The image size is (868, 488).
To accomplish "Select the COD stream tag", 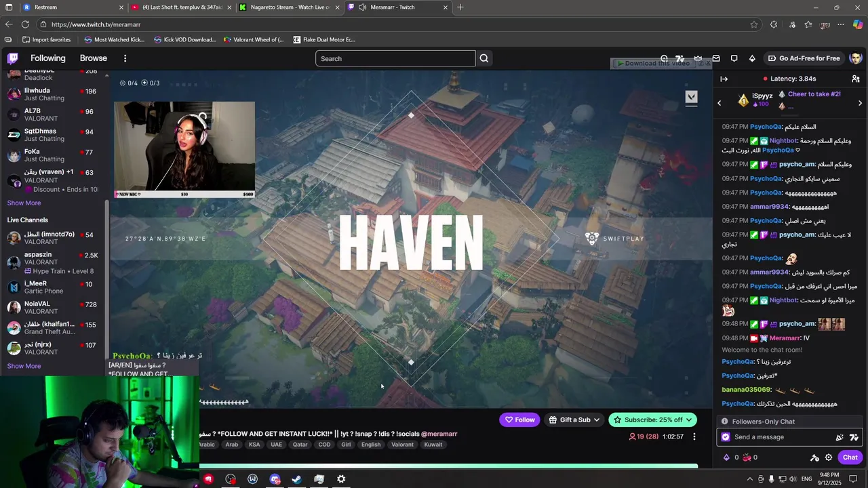I will (x=325, y=445).
